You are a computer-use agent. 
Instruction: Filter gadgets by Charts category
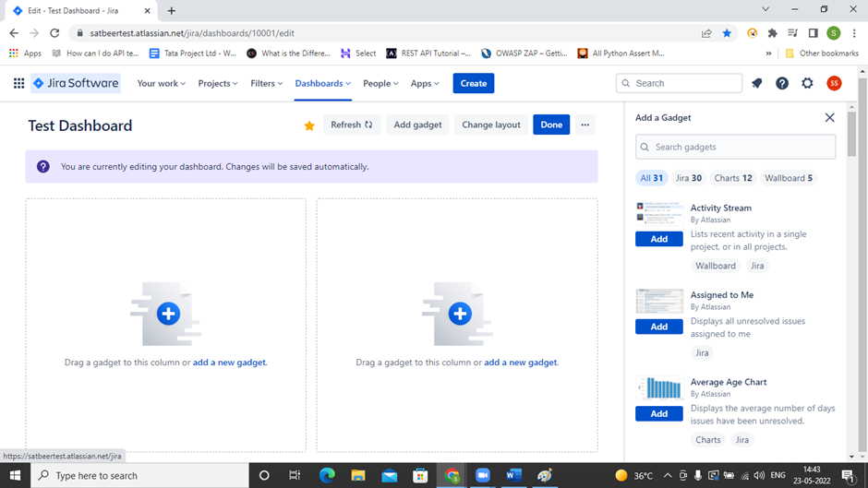[x=732, y=178]
